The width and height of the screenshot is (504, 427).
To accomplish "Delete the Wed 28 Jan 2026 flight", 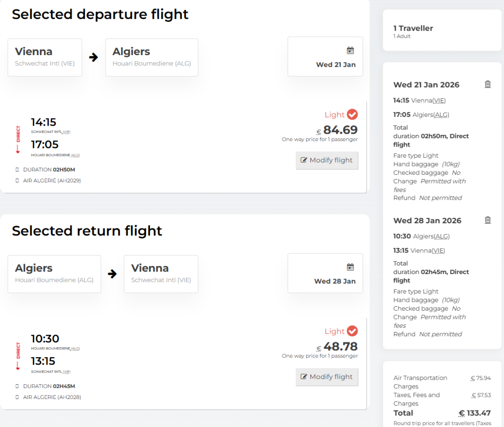I will 488,220.
